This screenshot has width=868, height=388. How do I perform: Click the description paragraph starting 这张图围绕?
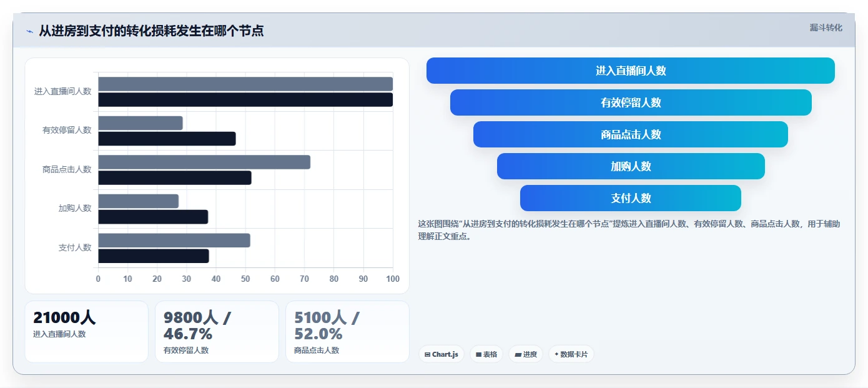pyautogui.click(x=629, y=230)
